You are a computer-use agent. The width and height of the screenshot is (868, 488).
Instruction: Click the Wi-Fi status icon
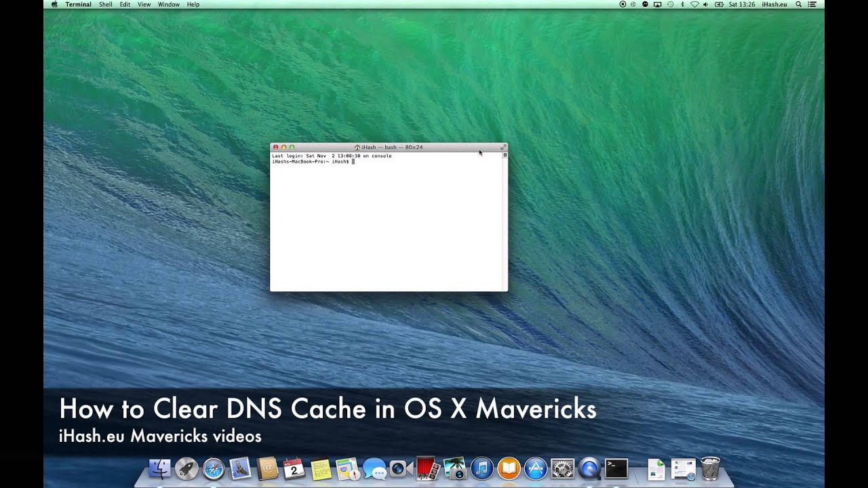click(x=694, y=4)
